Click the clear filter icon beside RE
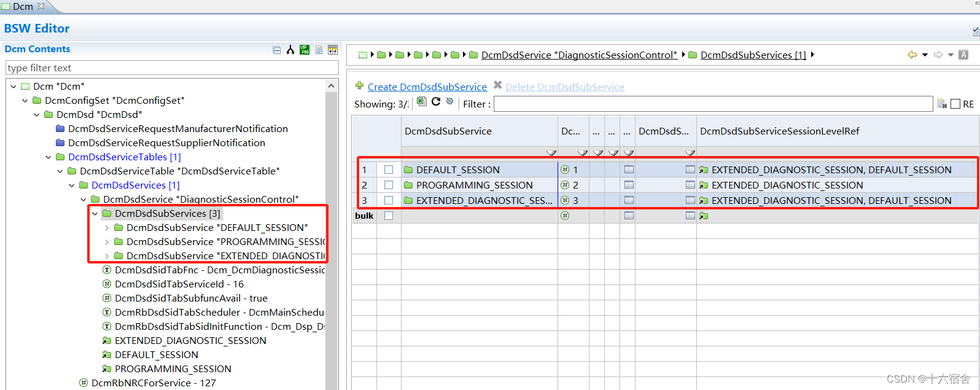This screenshot has height=390, width=980. click(x=942, y=104)
